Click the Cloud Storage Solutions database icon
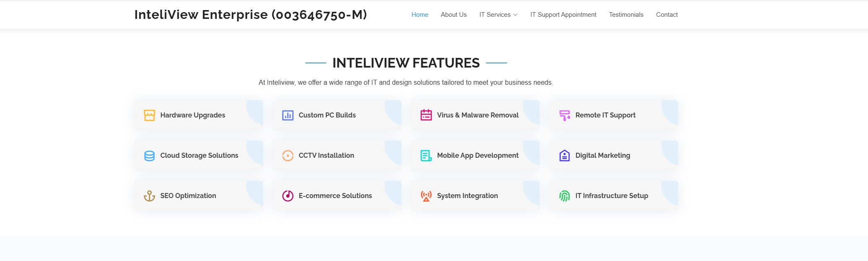Viewport: 868px width, 261px height. pyautogui.click(x=149, y=156)
